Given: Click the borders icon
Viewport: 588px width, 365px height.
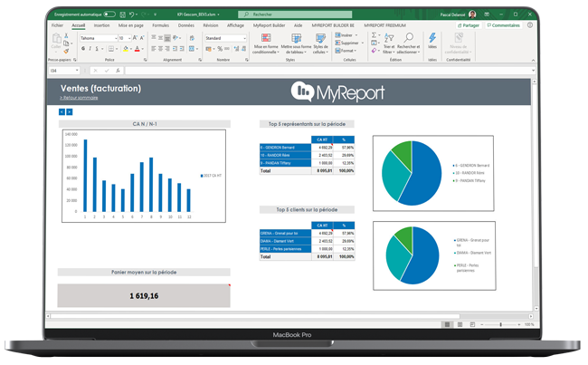Looking at the screenshot, I should 111,49.
